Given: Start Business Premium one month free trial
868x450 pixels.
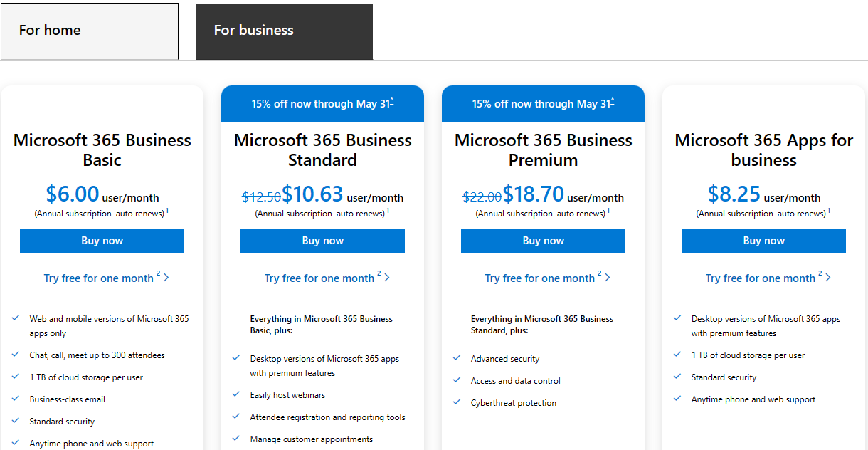Looking at the screenshot, I should pyautogui.click(x=540, y=278).
